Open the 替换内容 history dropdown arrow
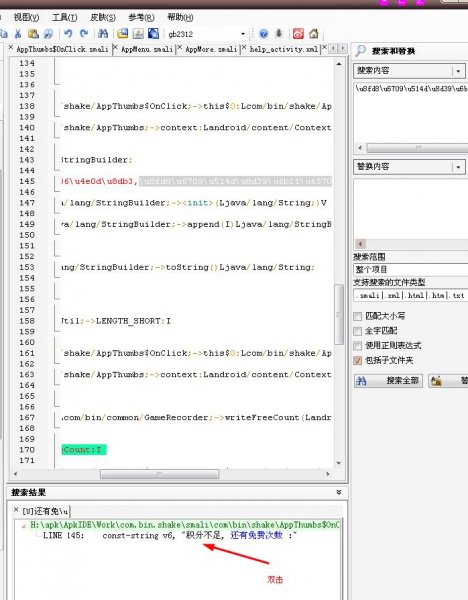This screenshot has height=600, width=468. (x=458, y=167)
